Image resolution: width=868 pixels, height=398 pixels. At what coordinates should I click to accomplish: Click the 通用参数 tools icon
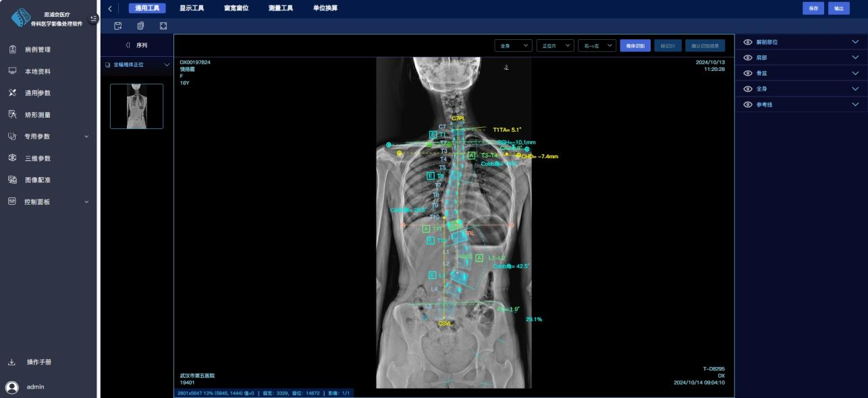[12, 93]
